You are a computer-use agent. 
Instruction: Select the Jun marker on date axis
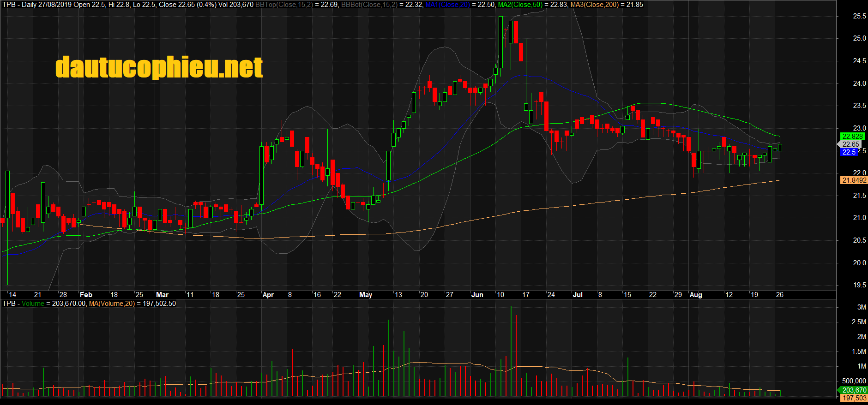click(477, 295)
